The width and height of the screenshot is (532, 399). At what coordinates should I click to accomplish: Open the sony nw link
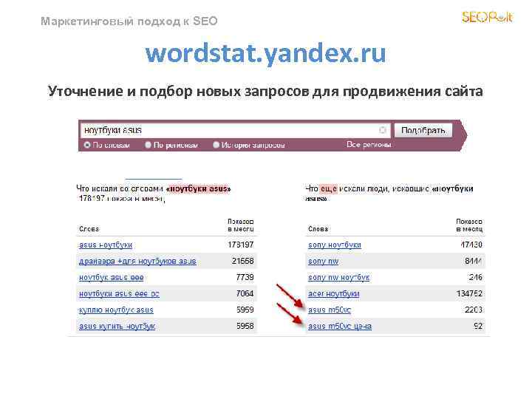(324, 262)
